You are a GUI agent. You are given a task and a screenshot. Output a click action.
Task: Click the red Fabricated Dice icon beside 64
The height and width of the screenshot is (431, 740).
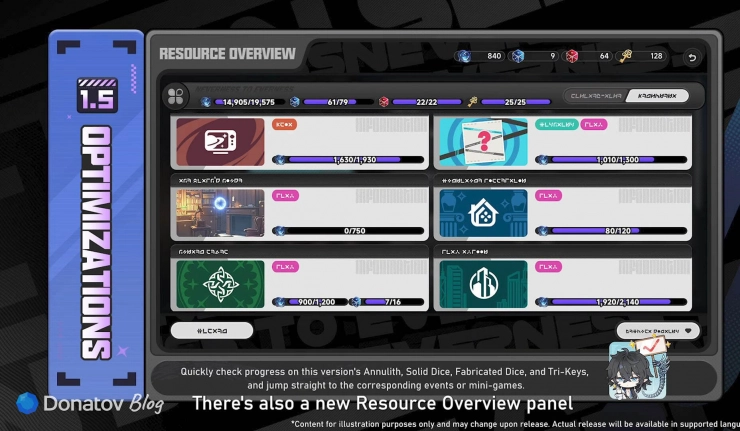tap(572, 56)
